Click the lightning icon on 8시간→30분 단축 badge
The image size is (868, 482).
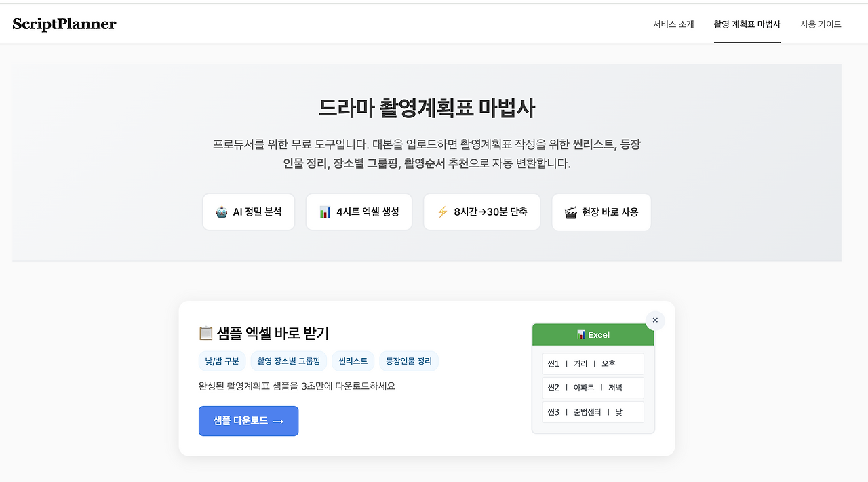[x=444, y=212]
